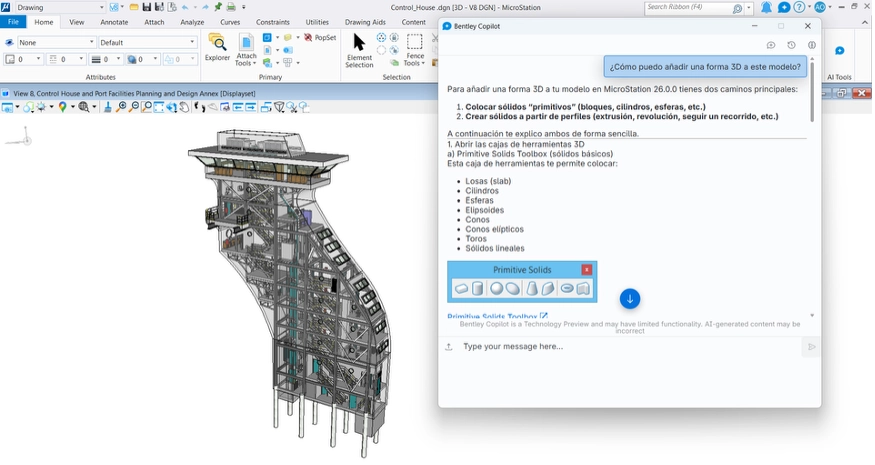Image resolution: width=875 pixels, height=465 pixels.
Task: Click the user avatar AO button
Action: tap(820, 7)
